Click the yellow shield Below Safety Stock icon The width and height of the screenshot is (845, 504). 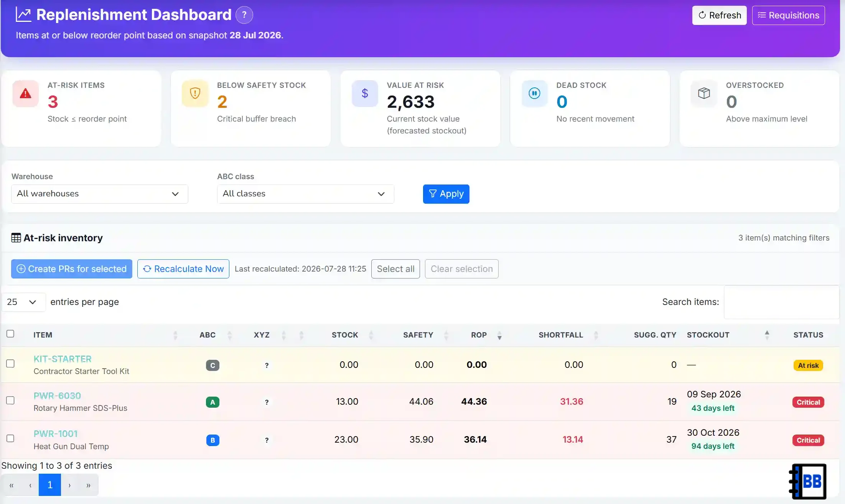(195, 93)
